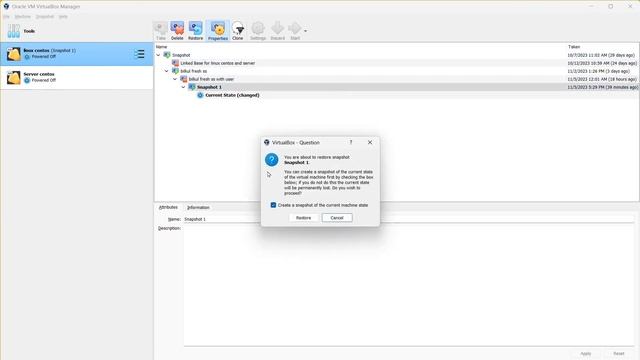Open the Help menu
The image size is (640, 360).
63,17
